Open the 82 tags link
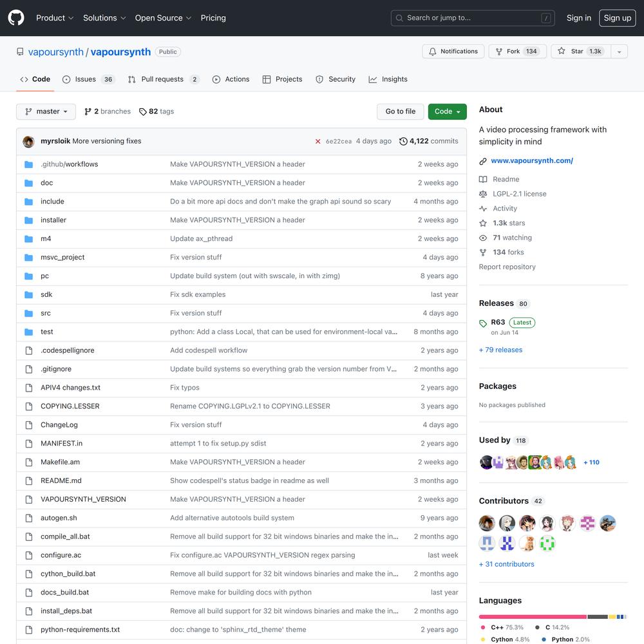This screenshot has width=644, height=644. [x=156, y=111]
